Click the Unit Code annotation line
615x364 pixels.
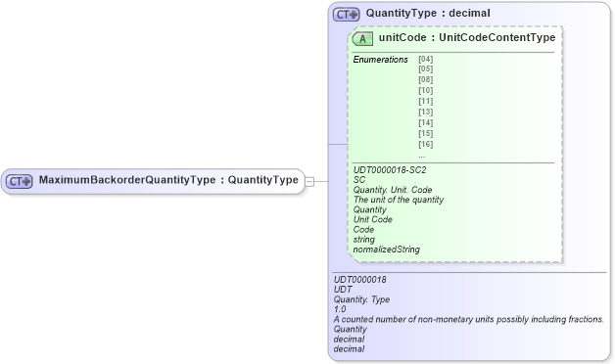point(372,219)
